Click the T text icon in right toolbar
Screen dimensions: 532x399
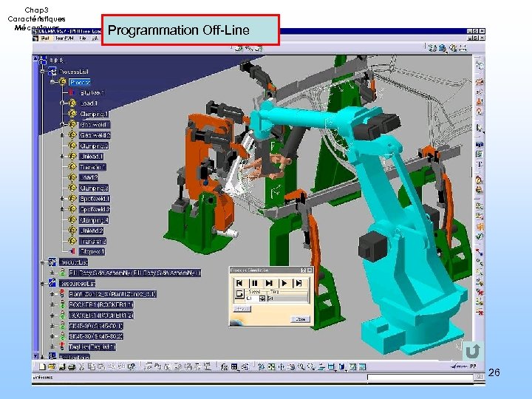(x=479, y=165)
